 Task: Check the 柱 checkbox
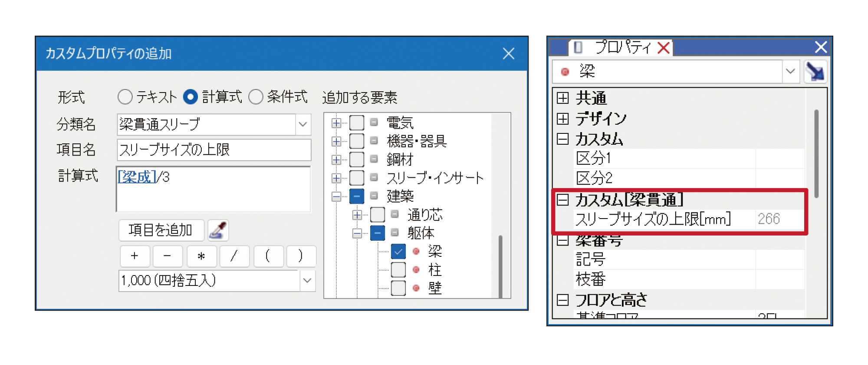pyautogui.click(x=398, y=269)
